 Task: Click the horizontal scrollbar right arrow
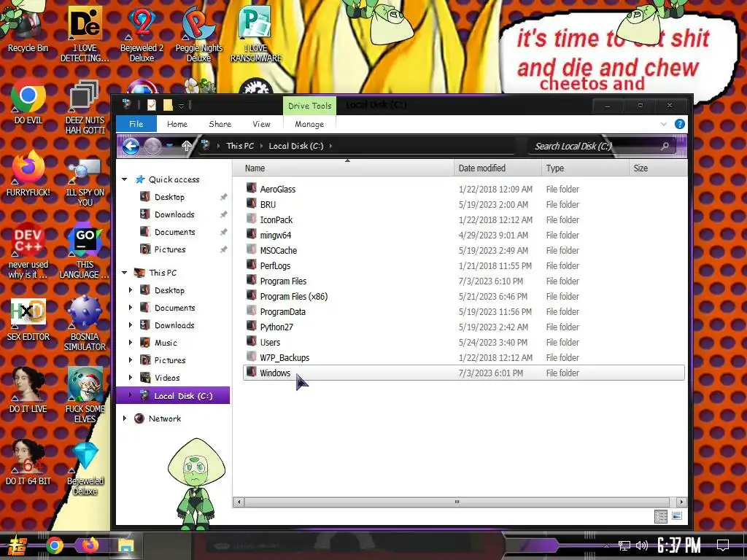pos(681,502)
